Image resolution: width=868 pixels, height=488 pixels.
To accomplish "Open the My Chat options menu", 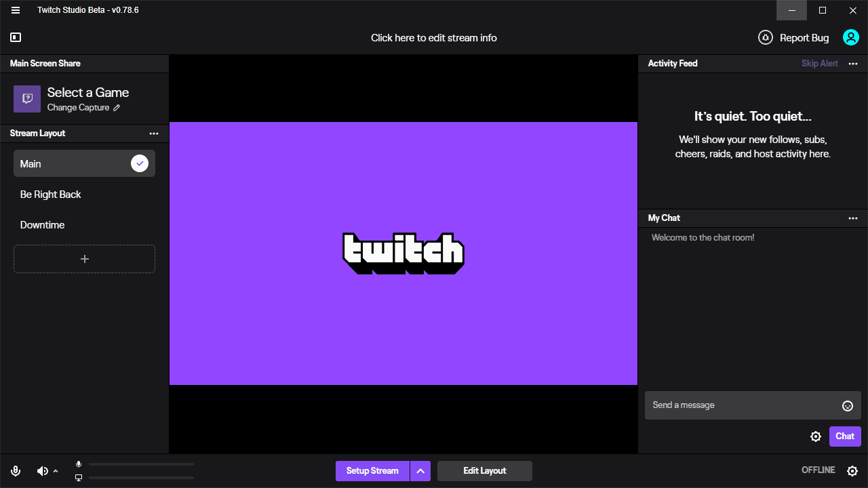I will [852, 218].
